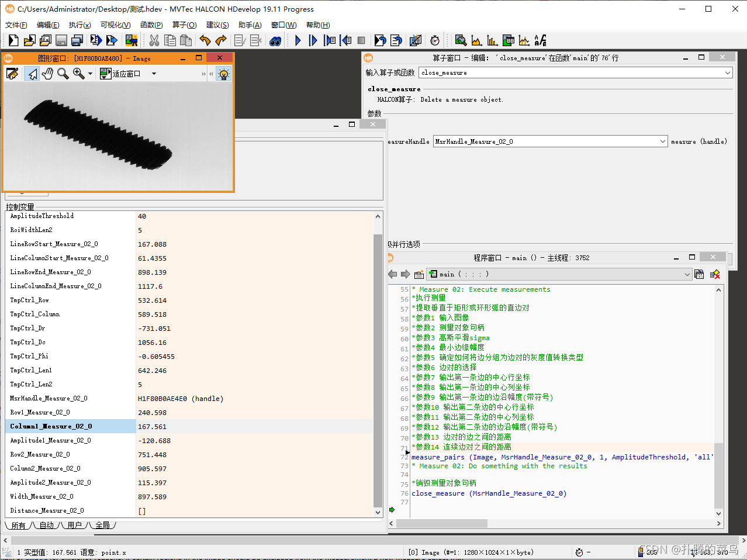Image resolution: width=747 pixels, height=560 pixels.
Task: Open the 算子(O) menu
Action: point(184,25)
